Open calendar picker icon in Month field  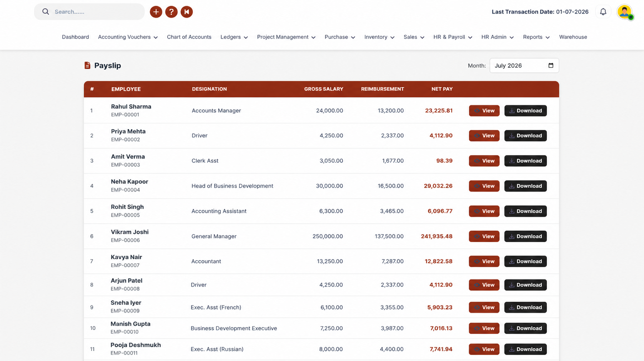551,65
